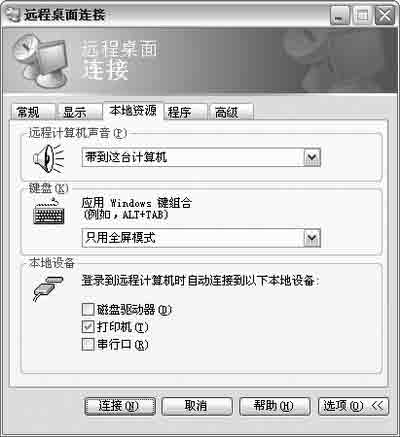
Task: Click the cable connector icon in 本地设备
Action: (48, 288)
